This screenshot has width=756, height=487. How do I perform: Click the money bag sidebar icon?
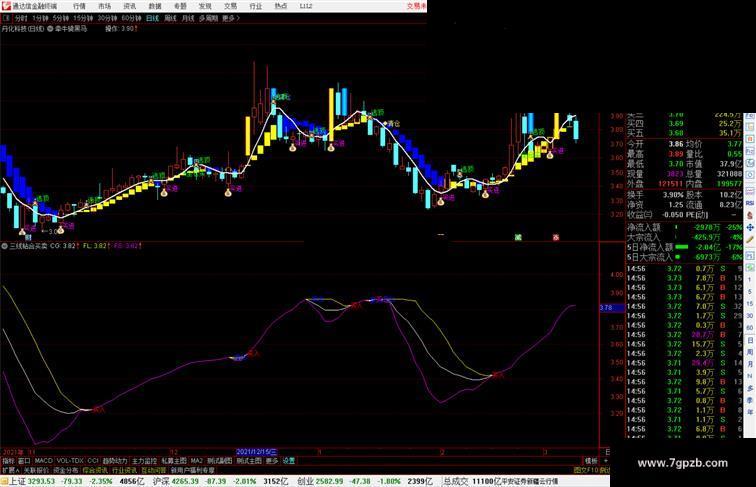[x=750, y=216]
